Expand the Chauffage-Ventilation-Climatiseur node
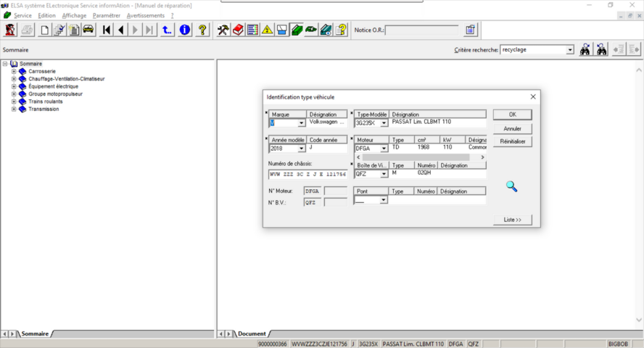This screenshot has width=644, height=348. click(14, 79)
